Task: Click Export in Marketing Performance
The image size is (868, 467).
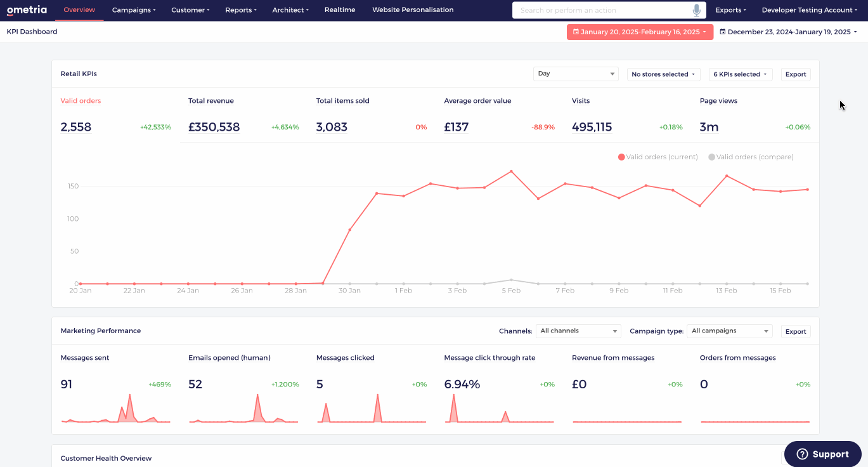Action: click(x=795, y=331)
